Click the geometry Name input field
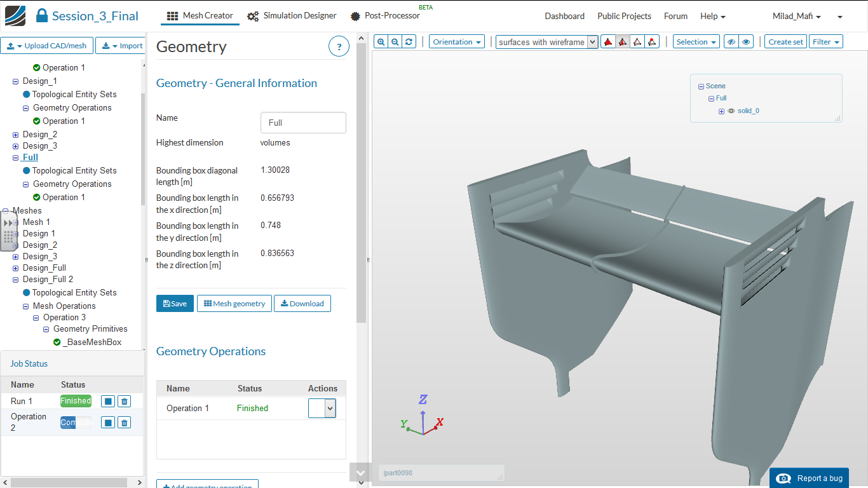 303,123
